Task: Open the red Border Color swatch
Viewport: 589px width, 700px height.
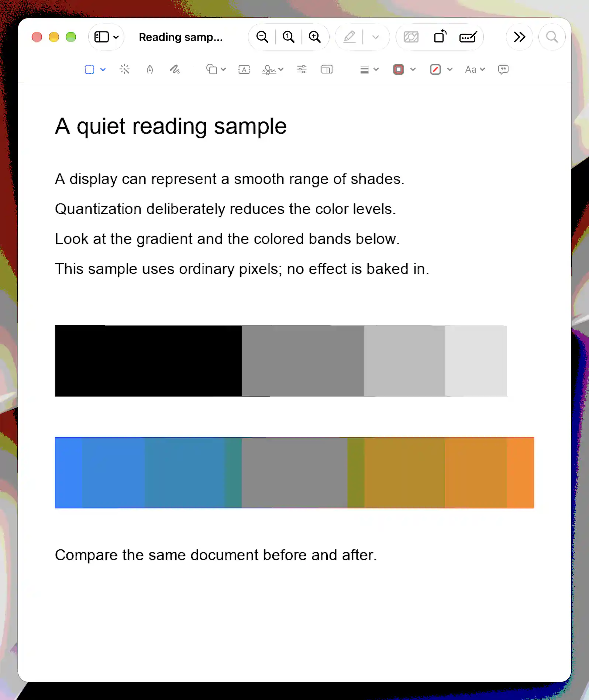Action: click(x=399, y=69)
